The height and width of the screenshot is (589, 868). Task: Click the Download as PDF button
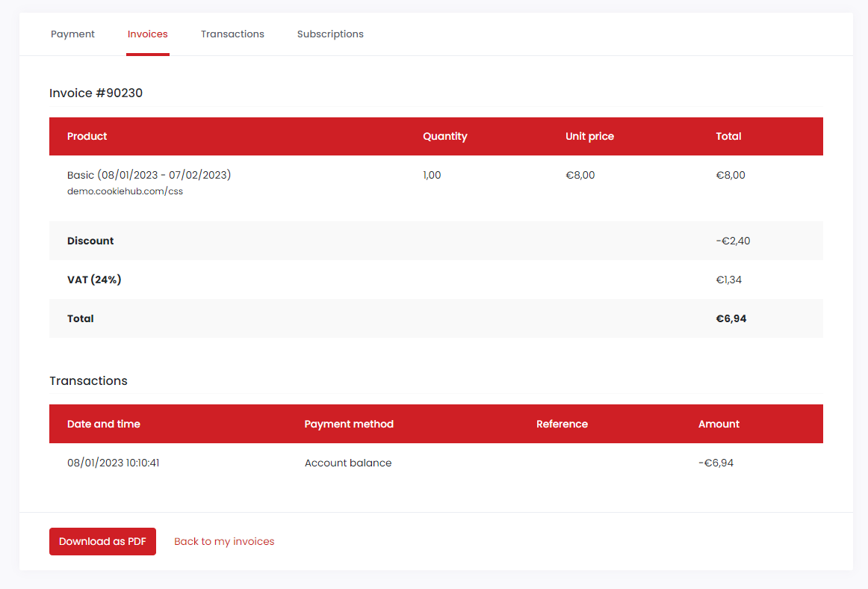(102, 541)
